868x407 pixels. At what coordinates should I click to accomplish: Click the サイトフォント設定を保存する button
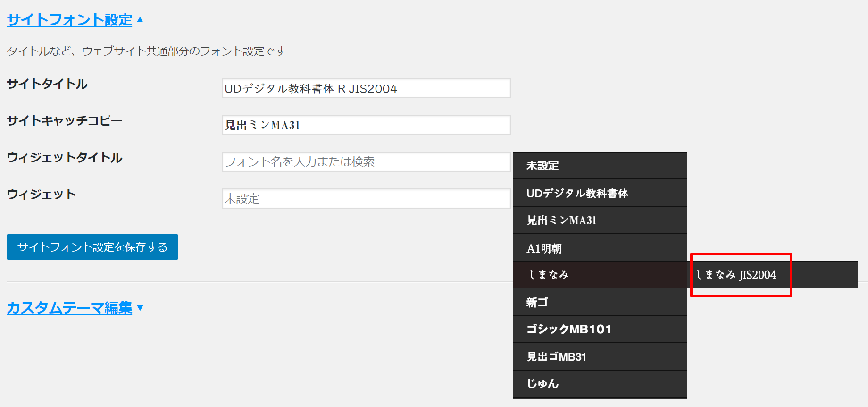click(92, 247)
